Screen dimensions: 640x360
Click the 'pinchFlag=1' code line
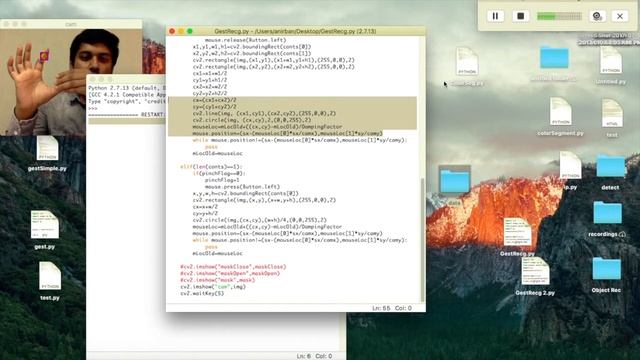pos(222,180)
